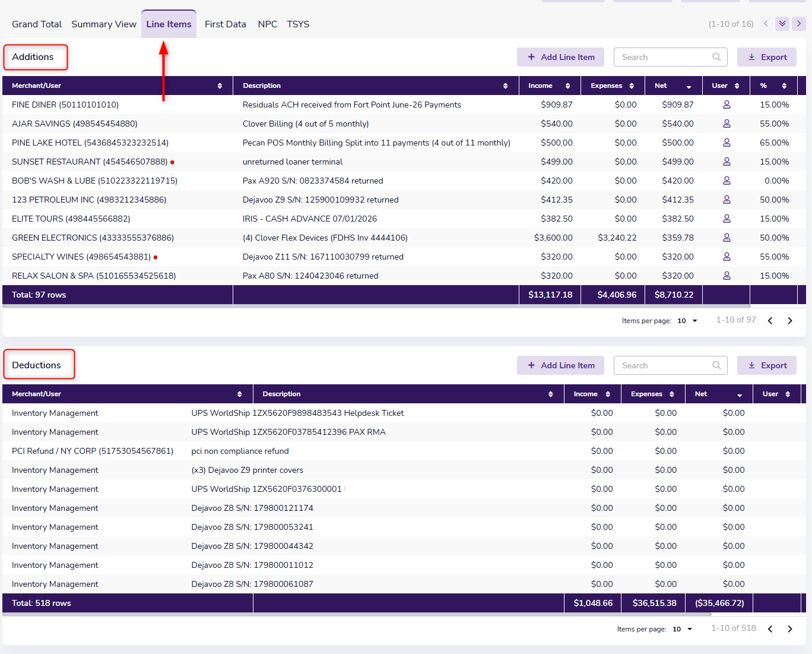Open the NPC tab
Viewport: 812px width, 654px height.
pyautogui.click(x=268, y=24)
